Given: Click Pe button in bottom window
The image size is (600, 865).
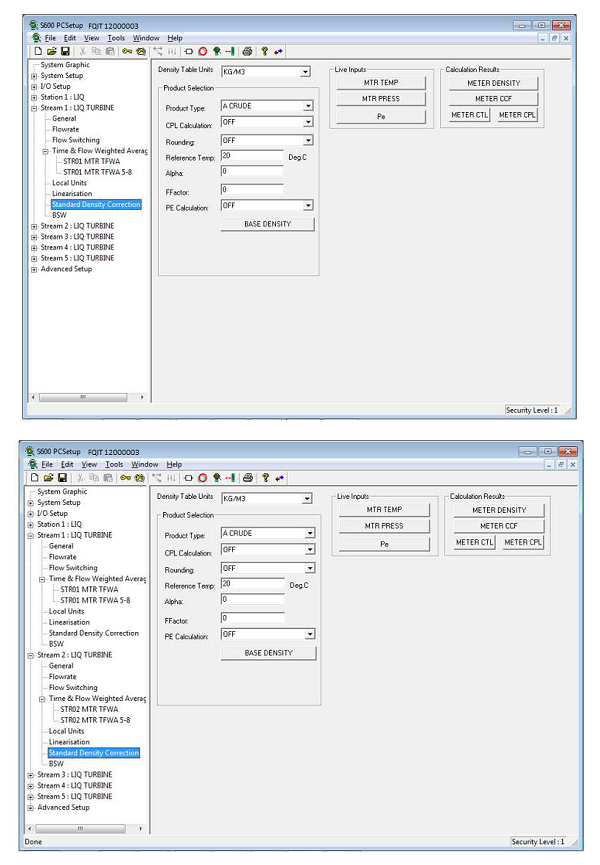Looking at the screenshot, I should click(384, 544).
